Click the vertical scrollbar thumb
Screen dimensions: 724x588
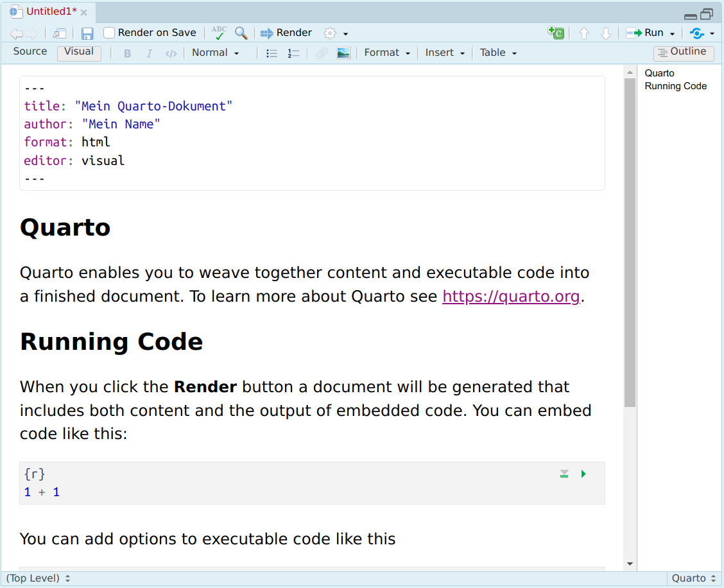630,243
